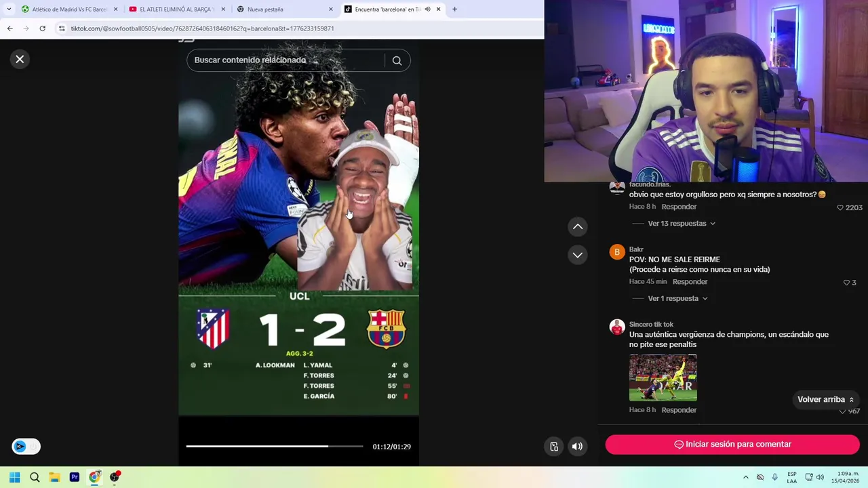Image resolution: width=868 pixels, height=488 pixels.
Task: Open Adobe Premiere Pro from taskbar
Action: point(75,477)
